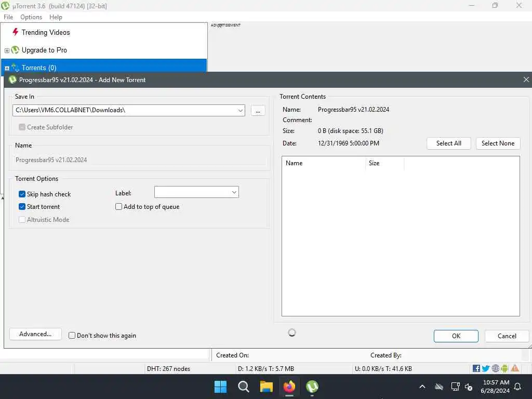Close the Add New Torrent dialog
Screen dimensions: 532x399
526,79
